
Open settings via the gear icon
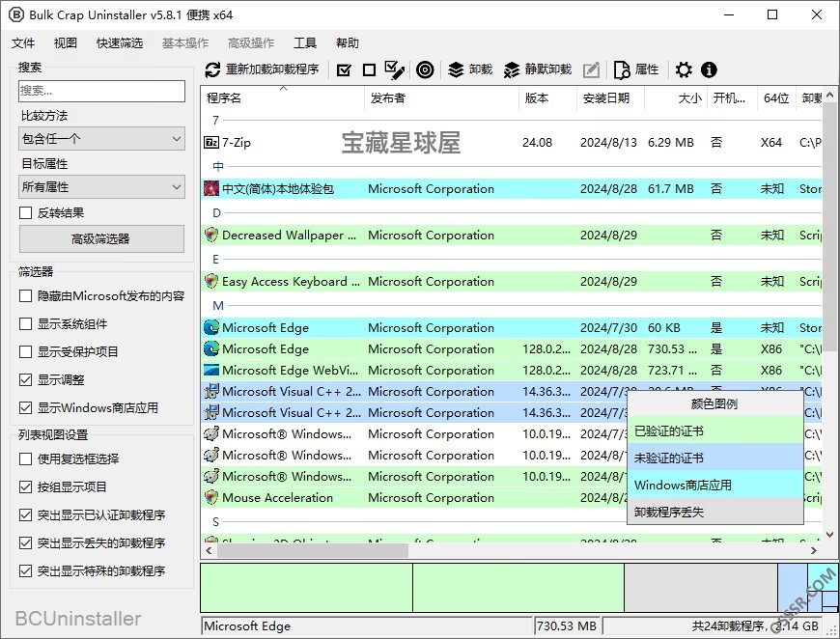(684, 69)
